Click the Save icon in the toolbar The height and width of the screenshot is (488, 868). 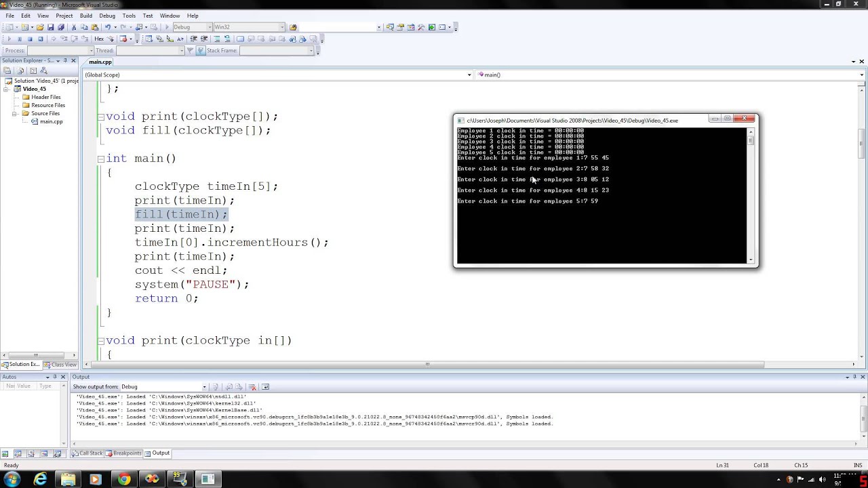coord(50,27)
